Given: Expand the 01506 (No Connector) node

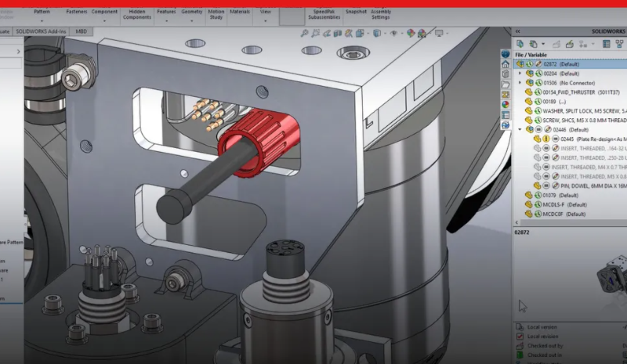Looking at the screenshot, I should pos(519,82).
